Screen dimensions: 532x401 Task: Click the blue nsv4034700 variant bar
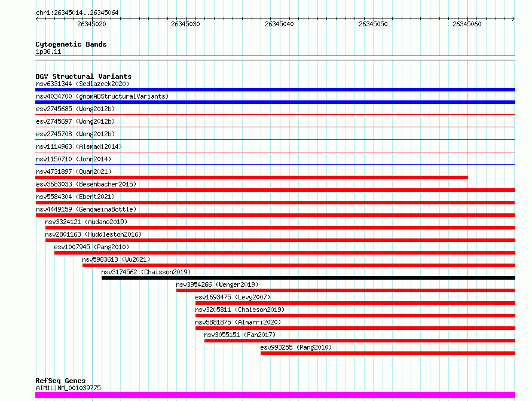click(x=275, y=102)
